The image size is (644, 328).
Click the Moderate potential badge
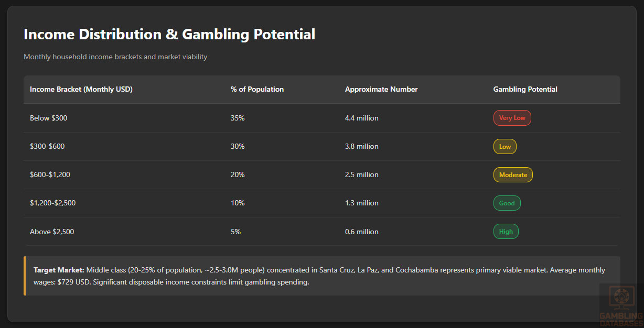pos(513,175)
